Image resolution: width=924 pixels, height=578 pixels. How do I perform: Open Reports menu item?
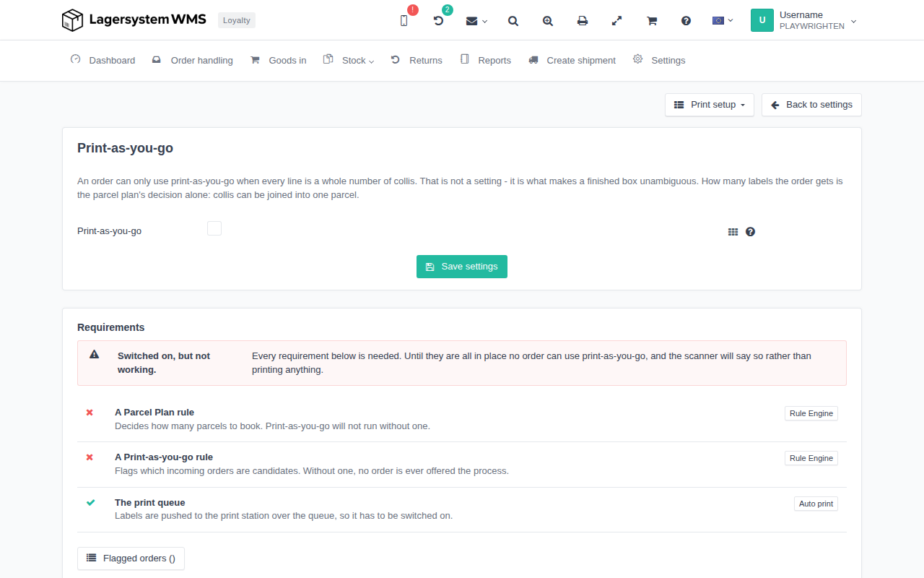pos(486,60)
